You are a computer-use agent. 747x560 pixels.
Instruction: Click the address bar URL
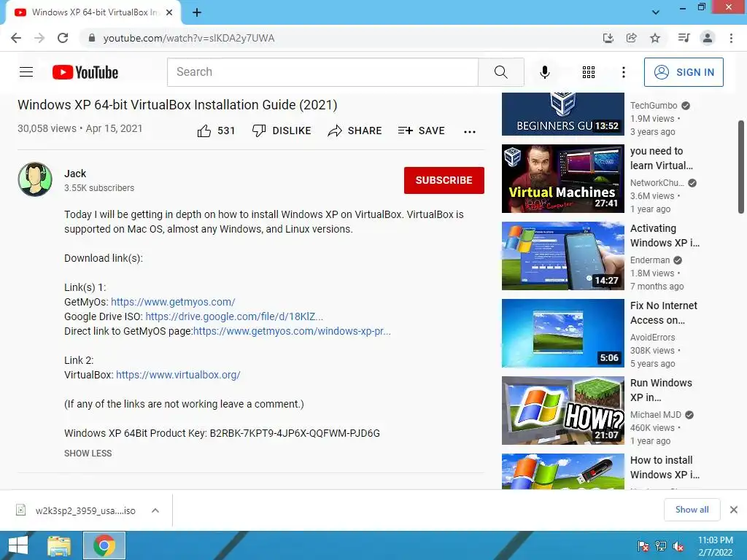click(189, 38)
